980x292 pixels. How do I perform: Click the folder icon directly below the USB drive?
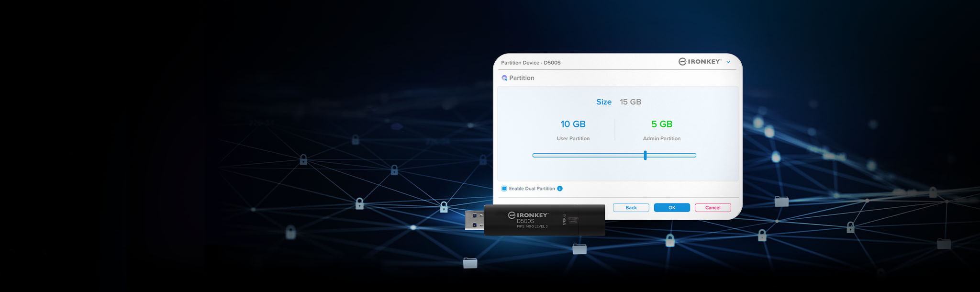(579, 249)
